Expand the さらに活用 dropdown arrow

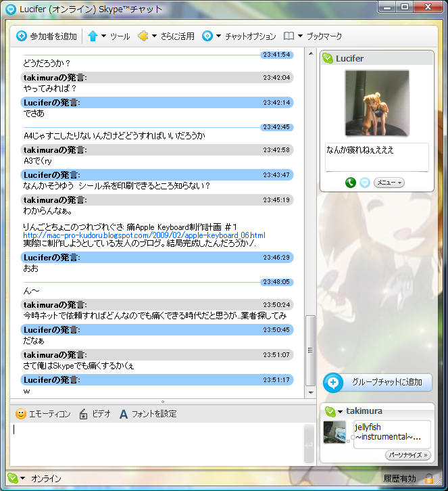154,36
